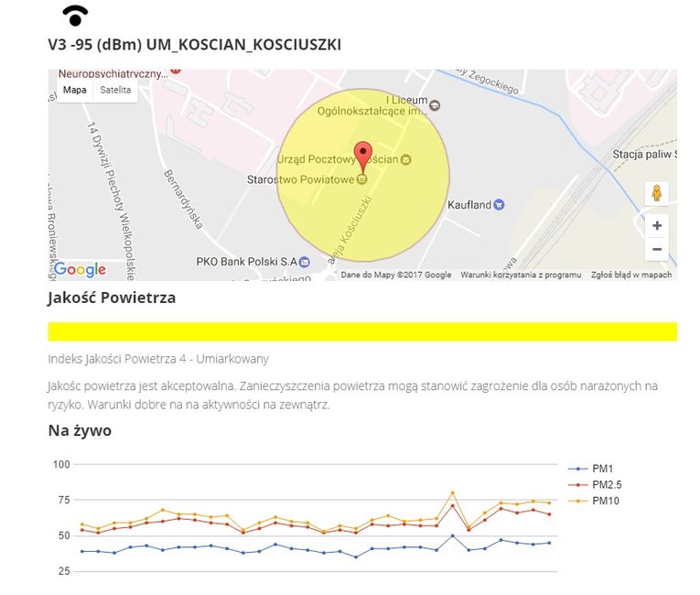Click the WiFi signal icon at top
Screen dimensions: 700x595
point(76,16)
